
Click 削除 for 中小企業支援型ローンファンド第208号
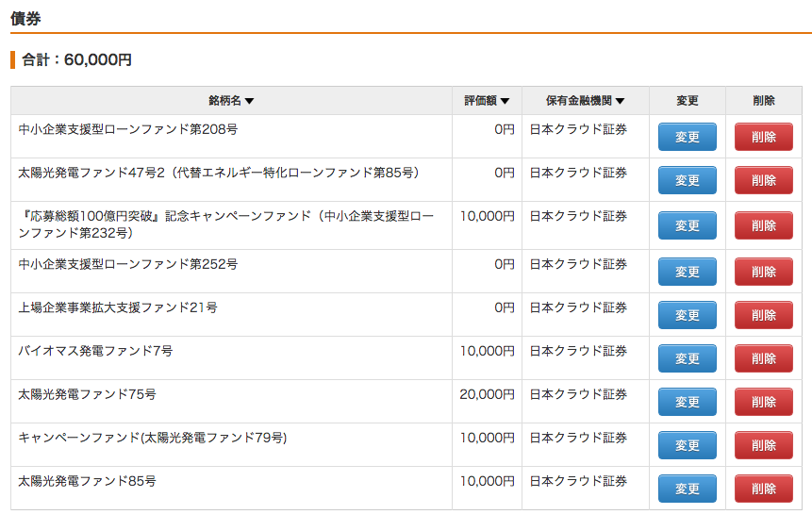[764, 137]
